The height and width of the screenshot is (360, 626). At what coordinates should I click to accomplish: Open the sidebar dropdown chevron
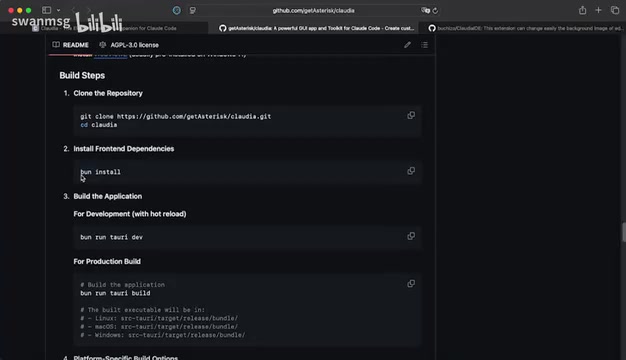tap(58, 10)
